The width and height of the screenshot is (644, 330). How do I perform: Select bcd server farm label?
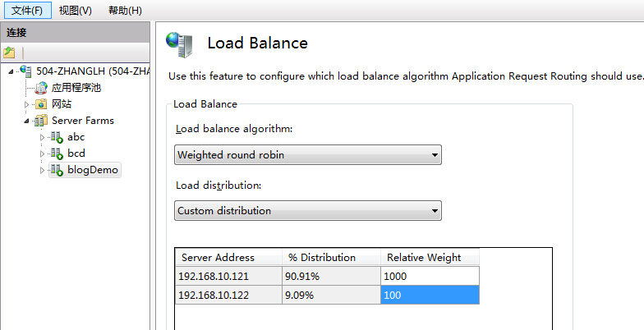tap(76, 154)
